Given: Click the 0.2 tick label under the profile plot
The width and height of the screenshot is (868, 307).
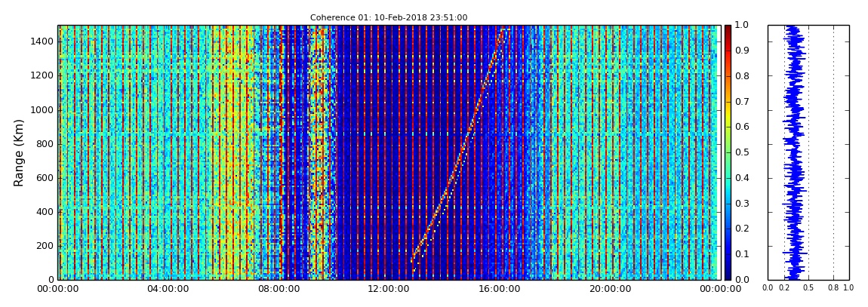Looking at the screenshot, I should (x=784, y=288).
